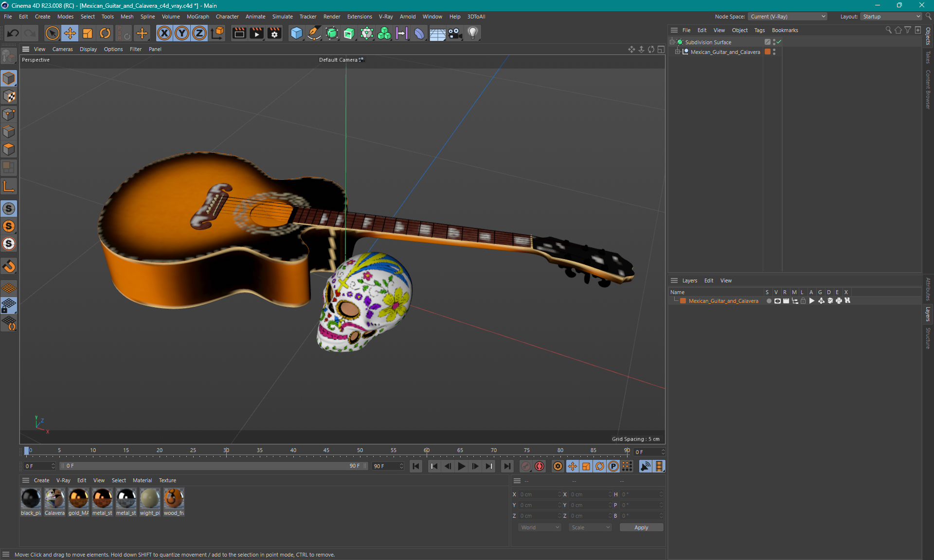Step to next frame
This screenshot has width=934, height=560.
coord(475,466)
